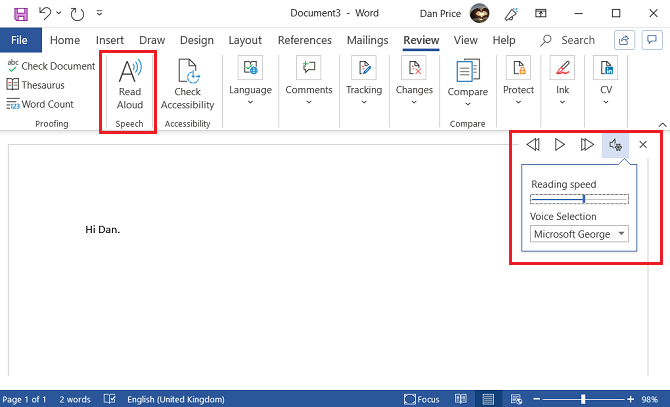Click the text 'Hi Dan.' in the document
The image size is (670, 407).
(103, 230)
